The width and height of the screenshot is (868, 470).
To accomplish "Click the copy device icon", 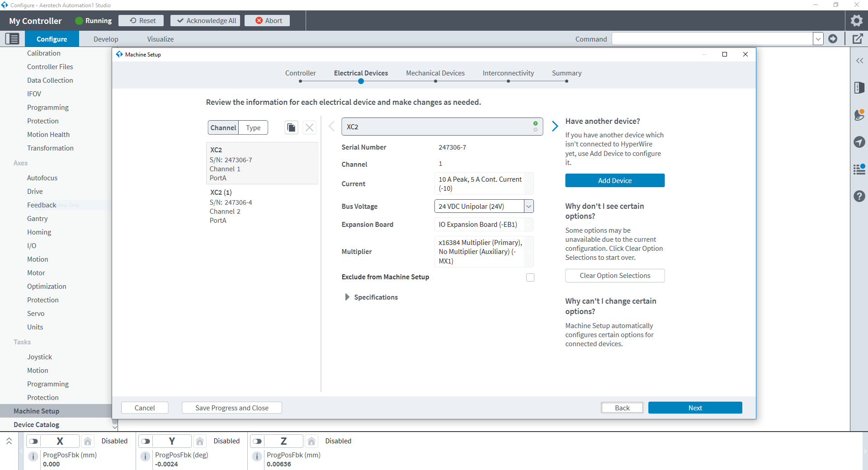I will (291, 128).
